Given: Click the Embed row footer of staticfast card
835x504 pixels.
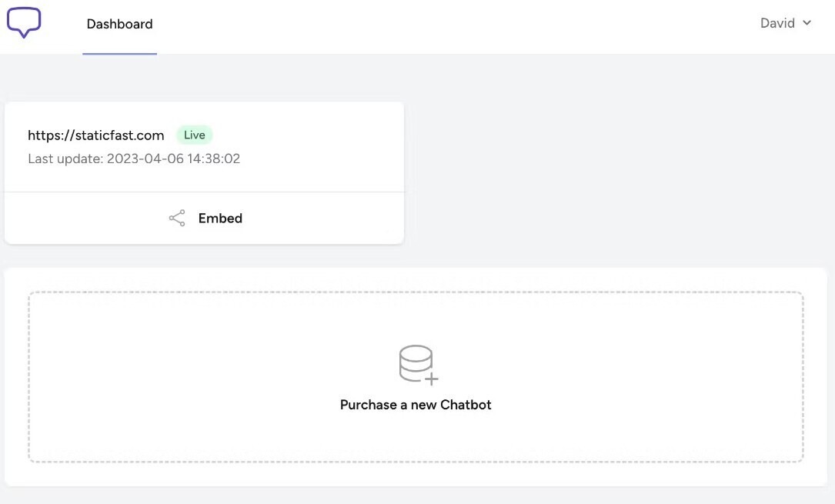Looking at the screenshot, I should tap(204, 219).
